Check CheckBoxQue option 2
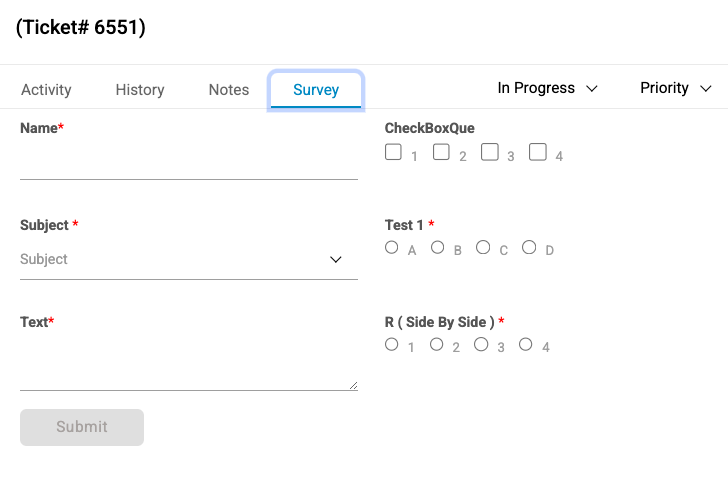 point(441,153)
